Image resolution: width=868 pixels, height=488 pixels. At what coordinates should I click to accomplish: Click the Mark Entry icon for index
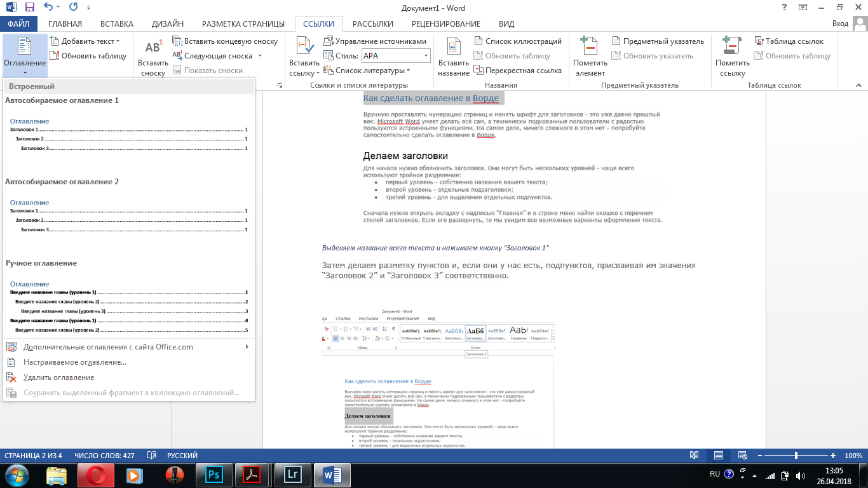(590, 48)
